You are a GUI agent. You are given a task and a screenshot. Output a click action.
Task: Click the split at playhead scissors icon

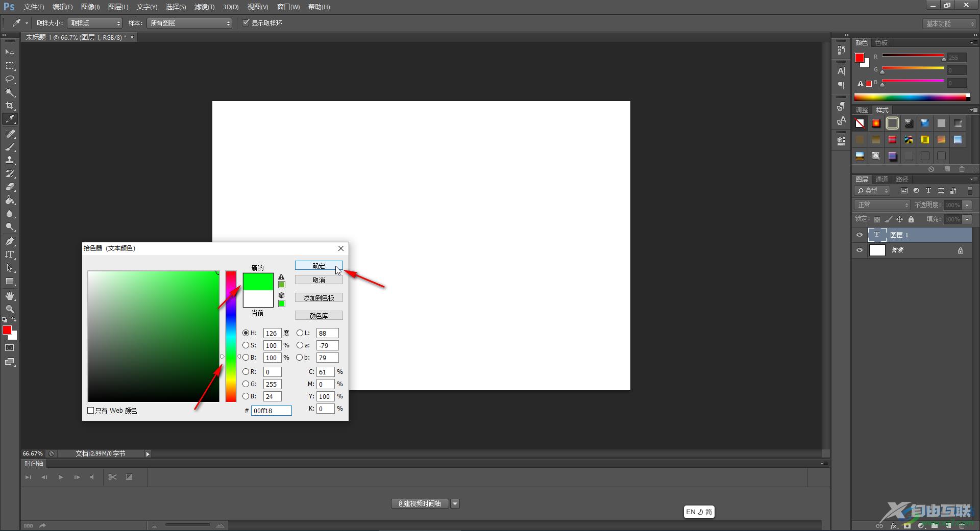click(x=112, y=477)
